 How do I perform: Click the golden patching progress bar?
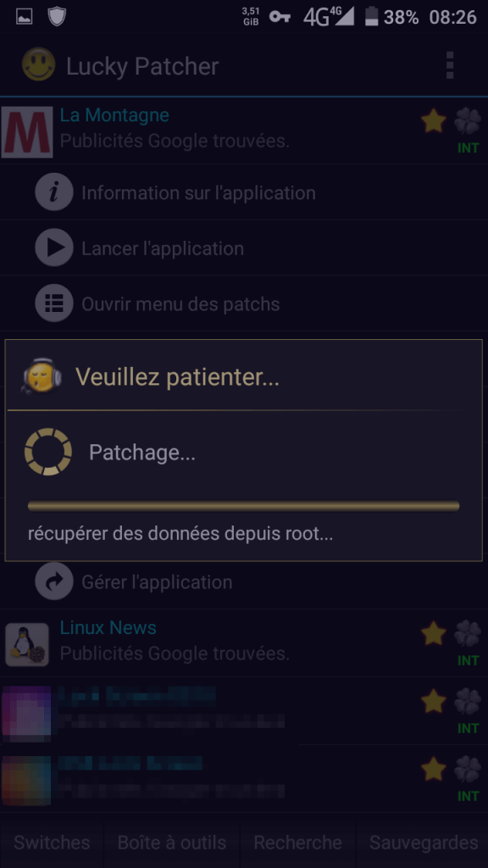coord(243,506)
